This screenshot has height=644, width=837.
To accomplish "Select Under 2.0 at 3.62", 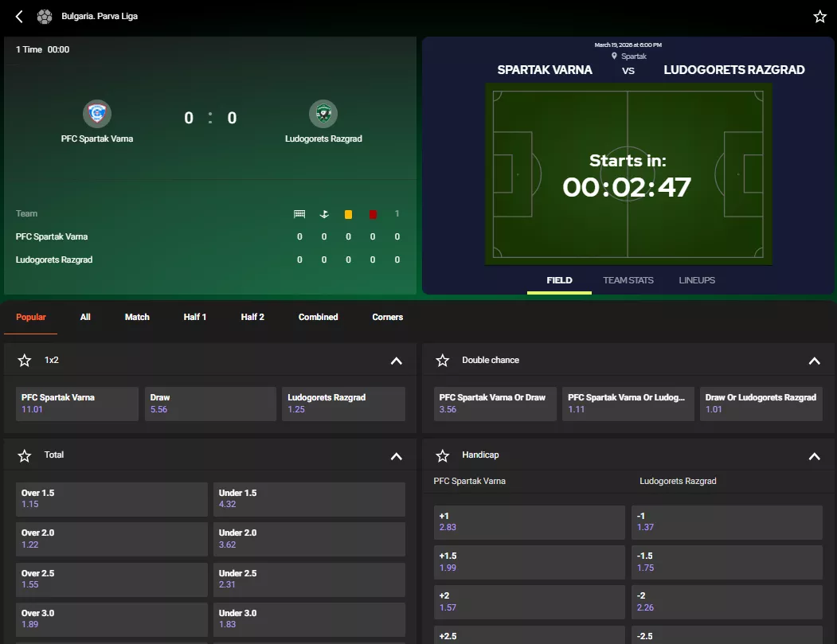I will (309, 539).
